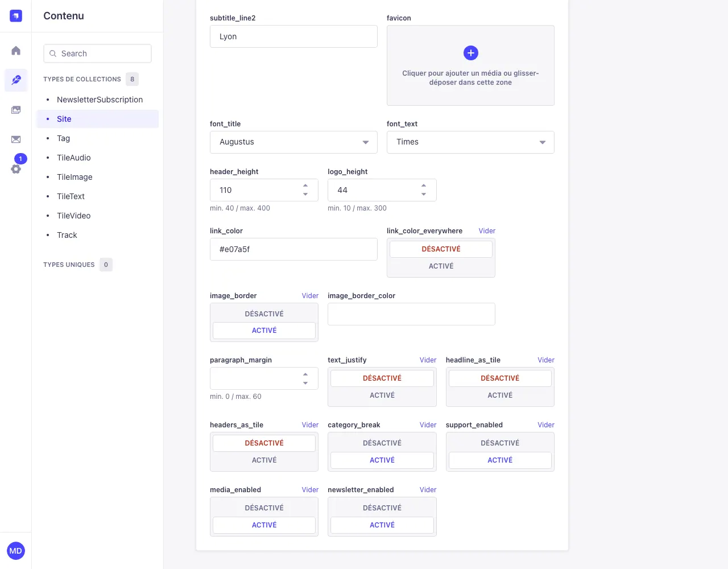728x569 pixels.
Task: Increase logo_height with up arrow
Action: click(424, 185)
